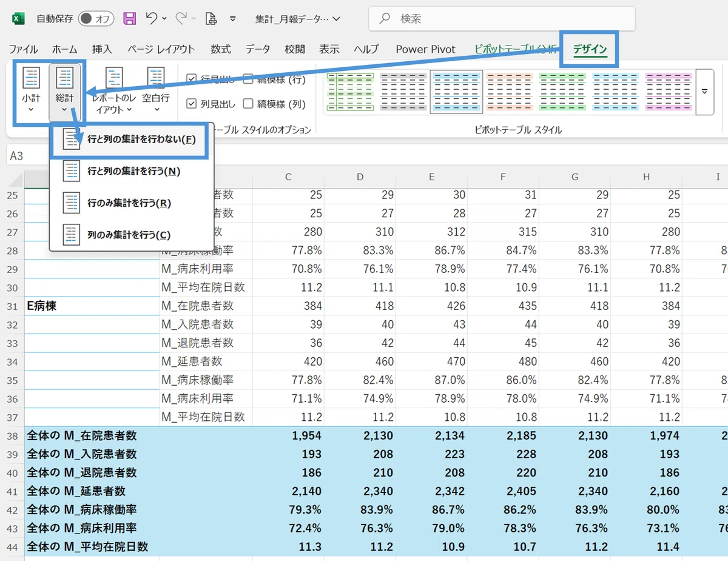The image size is (728, 561).
Task: Apply the green pivot table style
Action: [x=349, y=92]
